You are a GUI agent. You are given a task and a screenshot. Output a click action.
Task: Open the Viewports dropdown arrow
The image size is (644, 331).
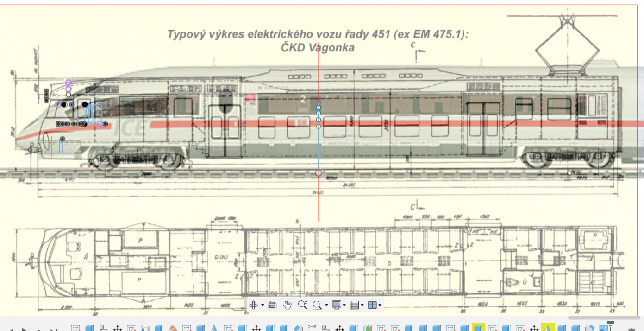380,306
